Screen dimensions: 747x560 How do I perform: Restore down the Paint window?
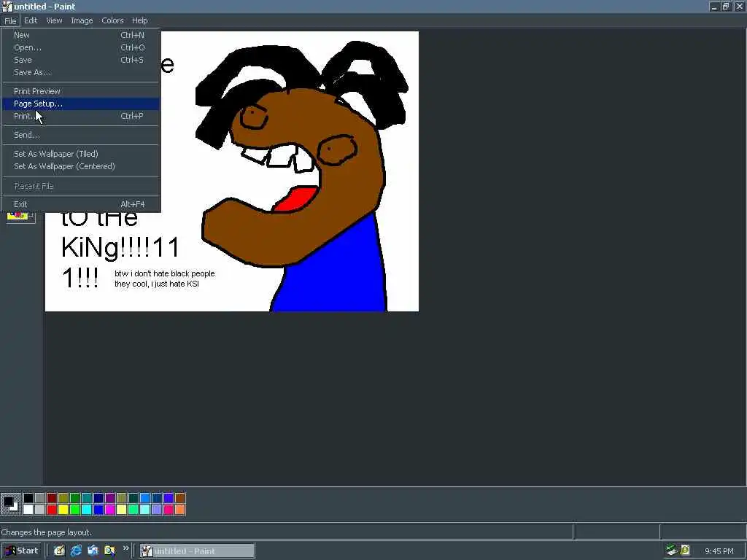(726, 7)
